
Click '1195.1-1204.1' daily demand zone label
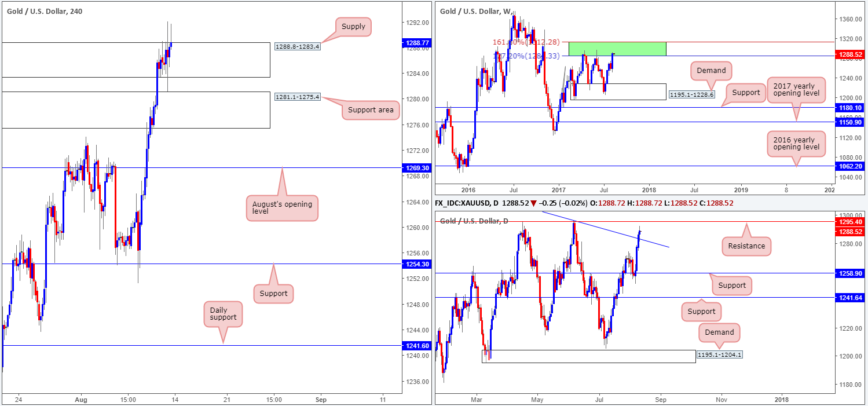[x=719, y=354]
